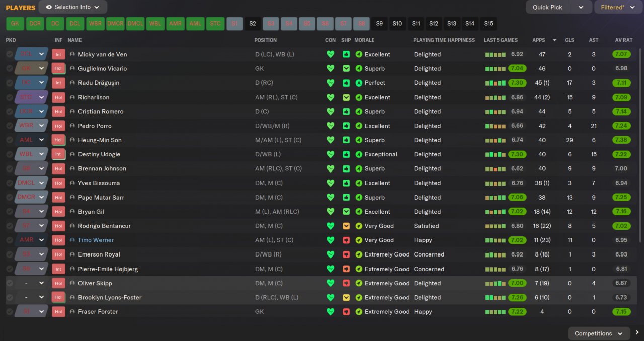The width and height of the screenshot is (644, 341).
Task: Click morale icon next to Perfect for Drăgușin
Action: pos(359,83)
